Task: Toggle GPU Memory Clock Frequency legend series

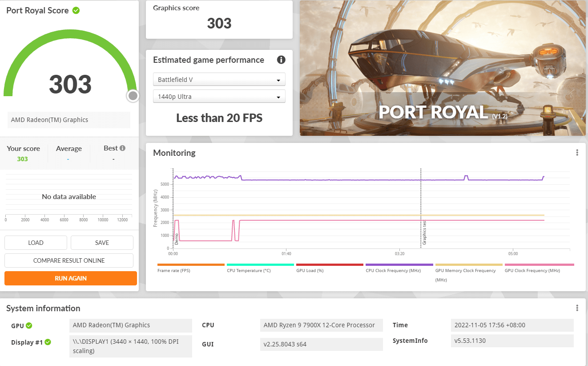Action: tap(468, 272)
